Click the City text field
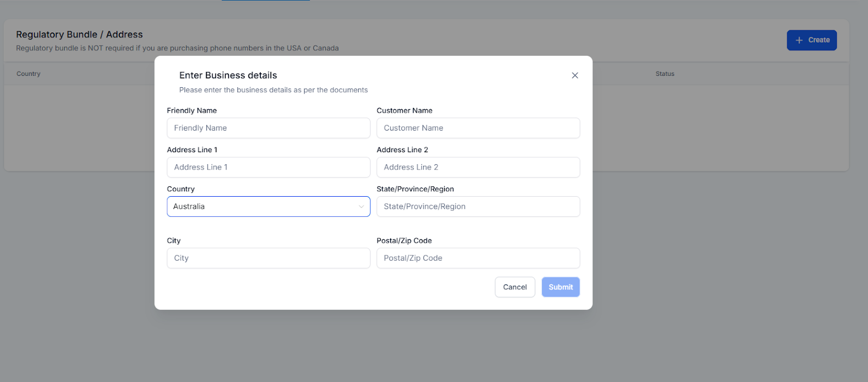 pos(269,258)
